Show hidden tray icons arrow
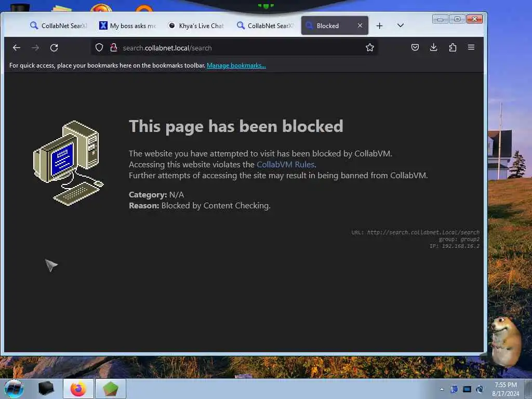The height and width of the screenshot is (399, 532). coord(442,389)
